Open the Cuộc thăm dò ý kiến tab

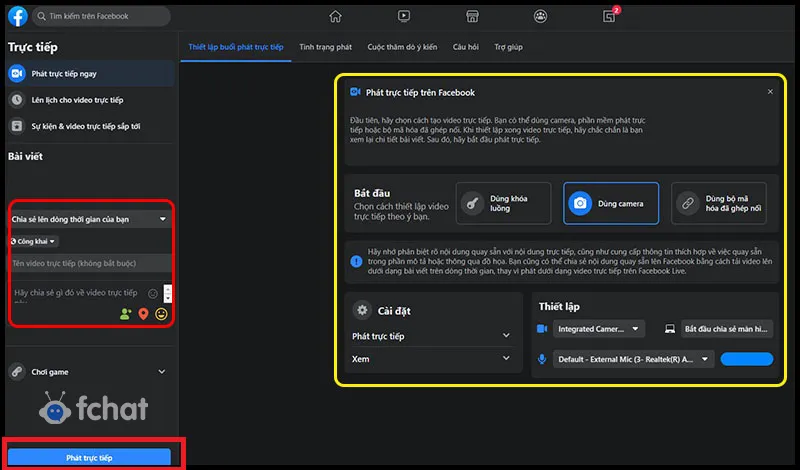402,47
